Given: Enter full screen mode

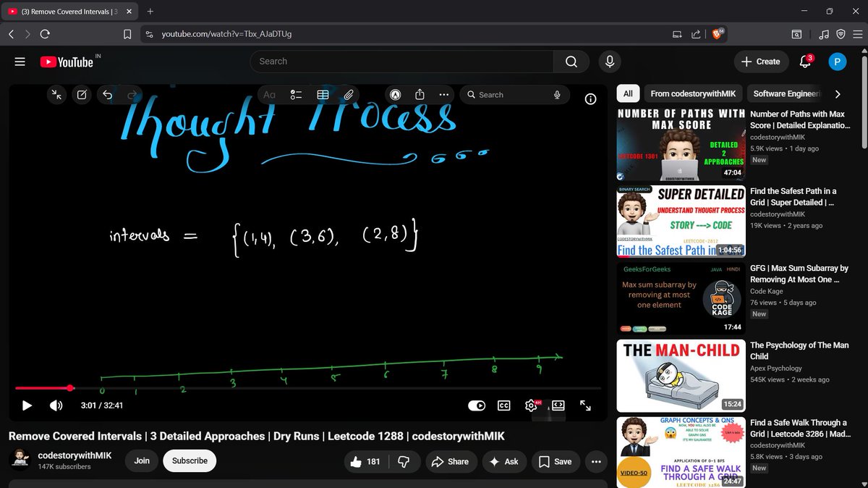Looking at the screenshot, I should click(x=586, y=405).
